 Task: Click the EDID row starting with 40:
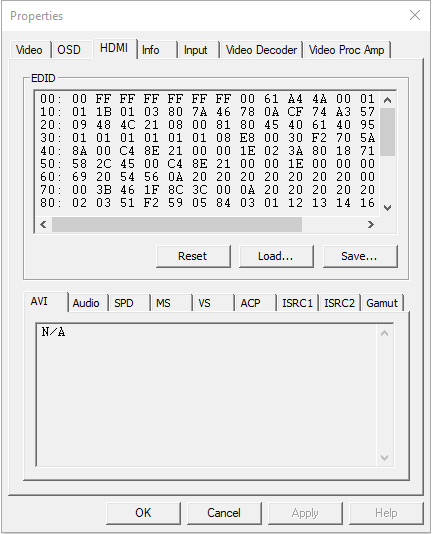[207, 151]
